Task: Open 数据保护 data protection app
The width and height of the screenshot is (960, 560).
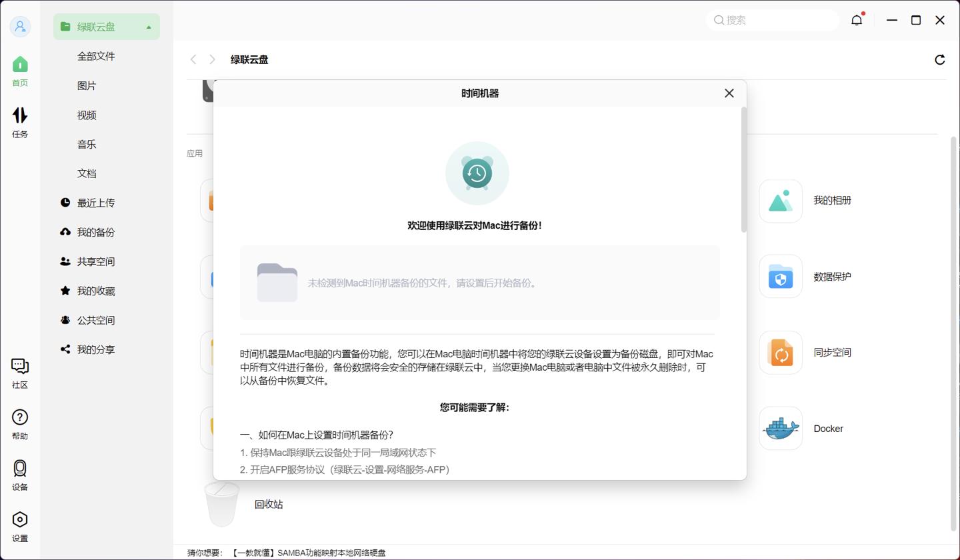Action: [780, 276]
